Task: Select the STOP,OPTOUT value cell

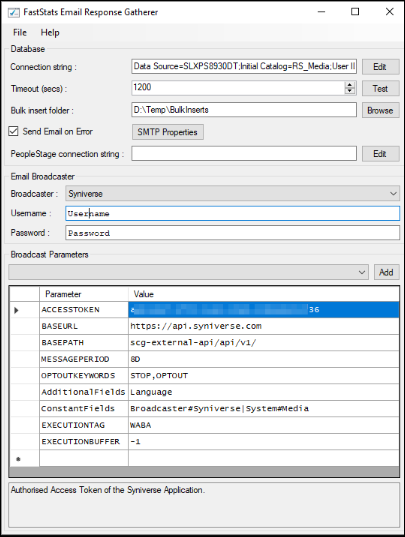Action: tap(264, 376)
